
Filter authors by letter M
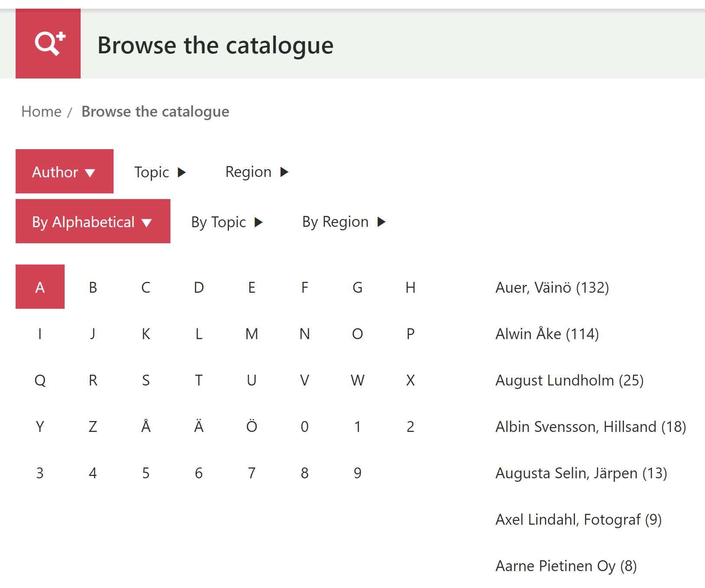pyautogui.click(x=251, y=334)
